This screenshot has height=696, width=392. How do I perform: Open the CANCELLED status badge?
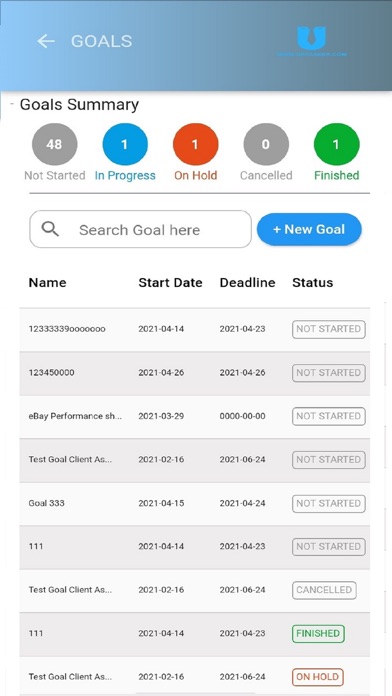(324, 590)
